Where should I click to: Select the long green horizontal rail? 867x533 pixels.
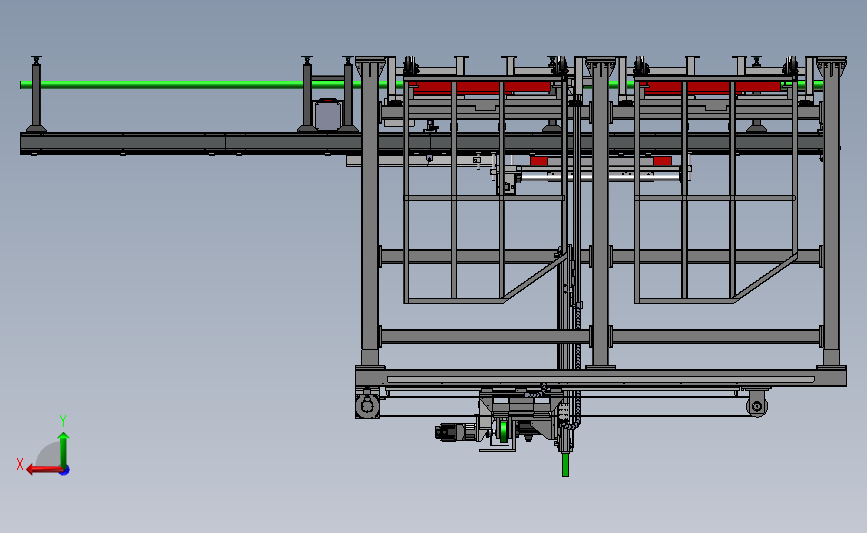191,85
